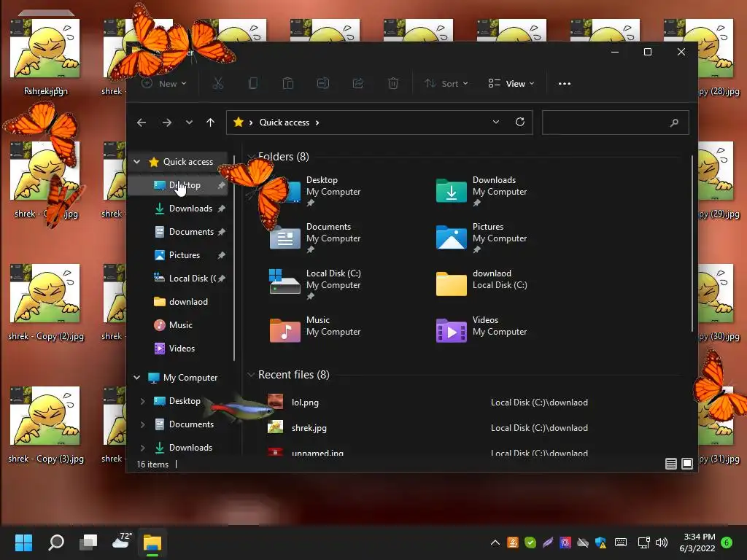Open downlaod folder tile in Folders section
Screen dimensions: 747x560
point(481,284)
